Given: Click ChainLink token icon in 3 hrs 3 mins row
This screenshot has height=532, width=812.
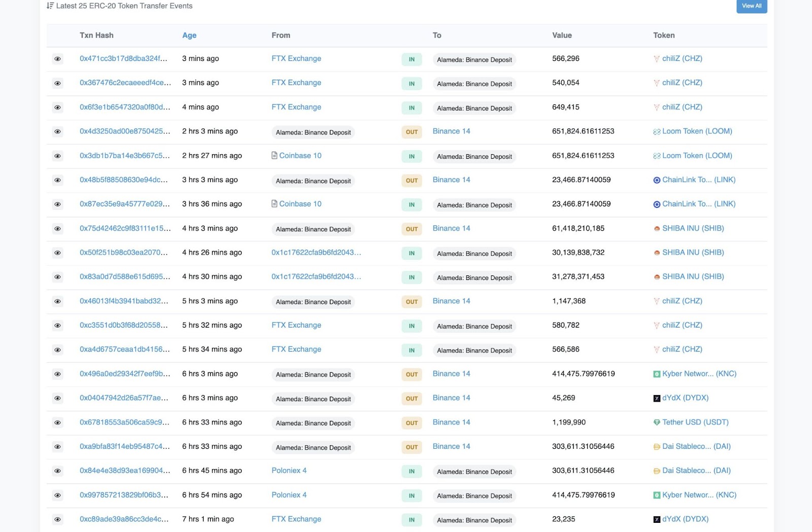Looking at the screenshot, I should click(x=657, y=180).
